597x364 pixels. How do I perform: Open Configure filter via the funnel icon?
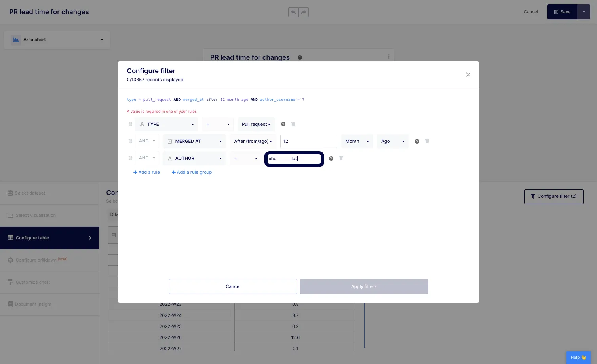pos(533,196)
